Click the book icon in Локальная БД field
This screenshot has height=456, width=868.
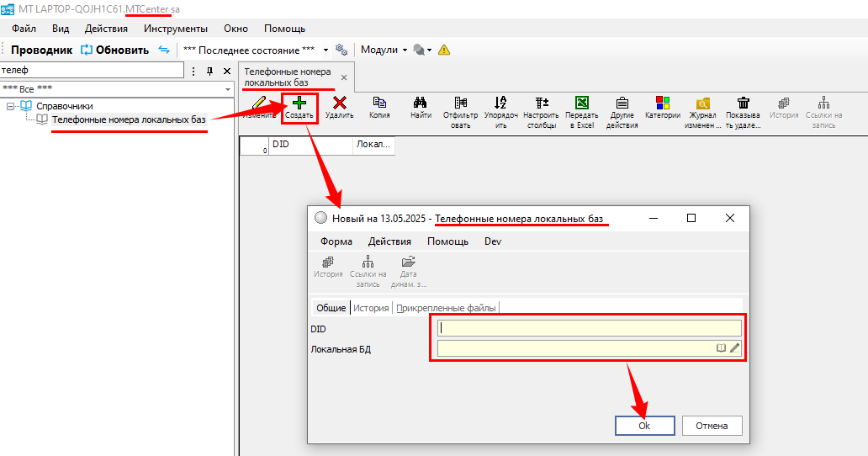pyautogui.click(x=721, y=347)
